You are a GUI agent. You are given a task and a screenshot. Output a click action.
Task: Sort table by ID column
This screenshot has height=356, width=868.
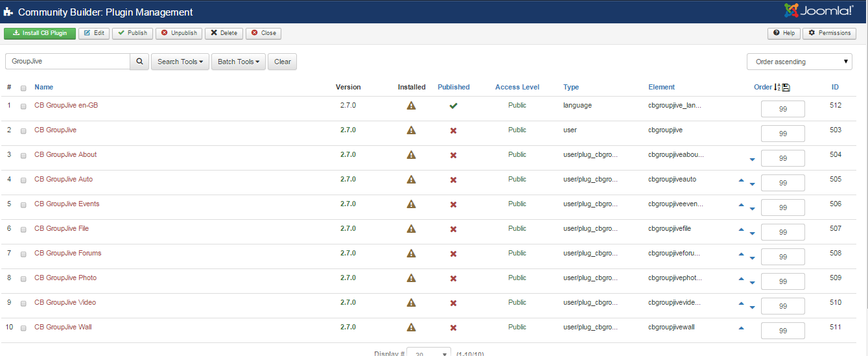[836, 87]
